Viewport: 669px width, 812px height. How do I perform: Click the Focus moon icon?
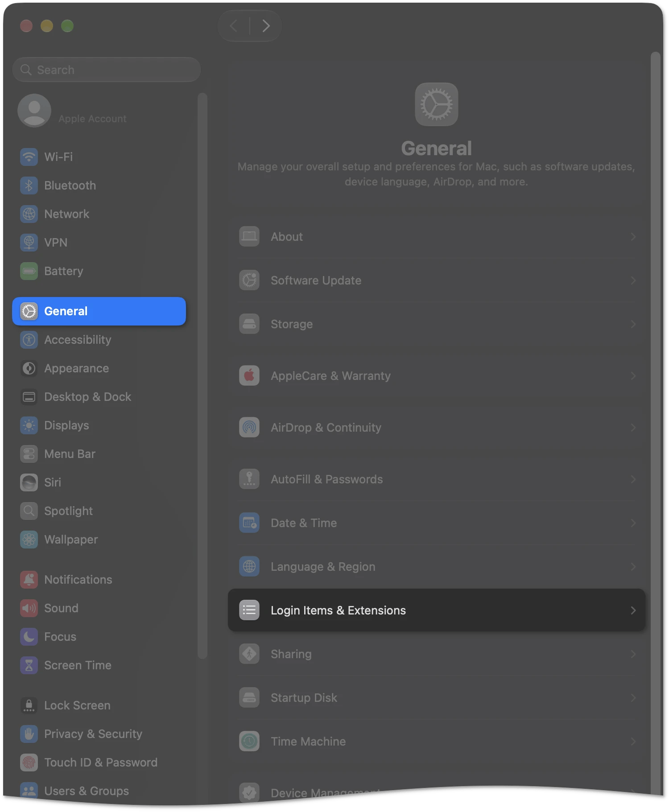[x=29, y=637]
